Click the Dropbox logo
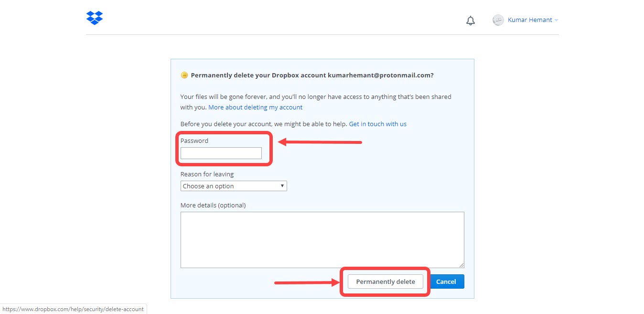The height and width of the screenshot is (314, 644). pos(94,18)
